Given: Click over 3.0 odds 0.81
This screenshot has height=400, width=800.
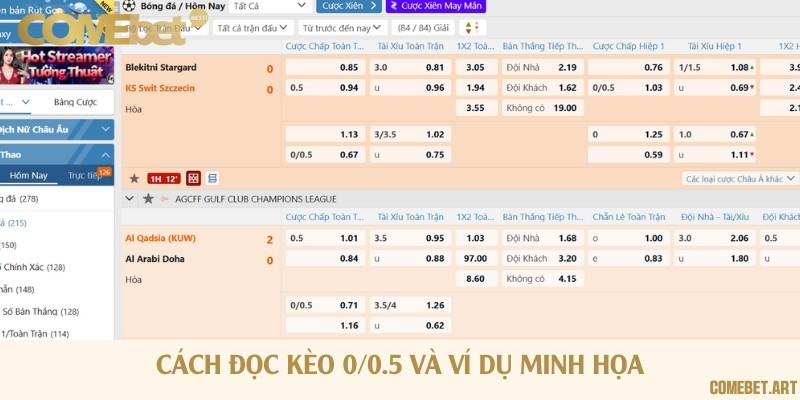Looking at the screenshot, I should pyautogui.click(x=411, y=67).
